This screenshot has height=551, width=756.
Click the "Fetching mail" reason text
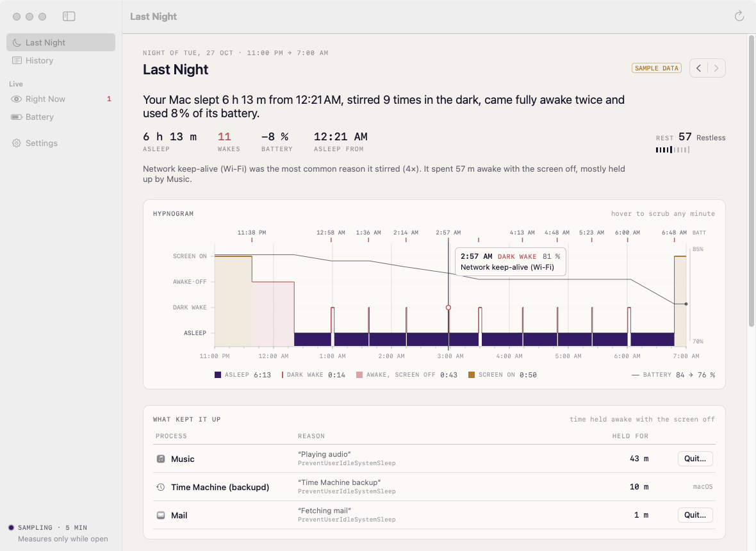324,511
